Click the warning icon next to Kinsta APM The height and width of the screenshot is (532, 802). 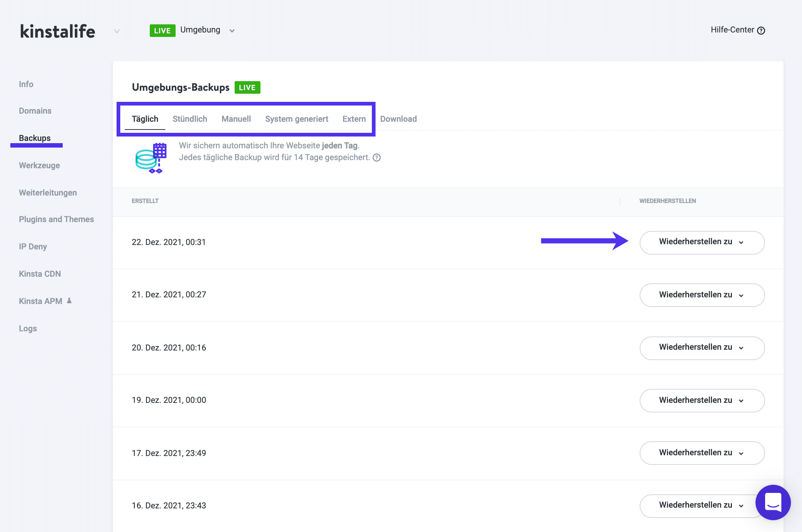69,300
